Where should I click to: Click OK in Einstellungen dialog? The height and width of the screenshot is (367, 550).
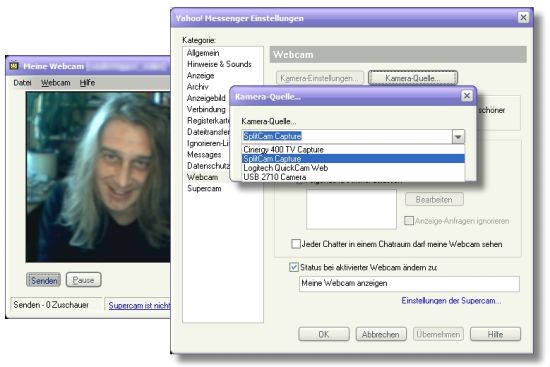(324, 334)
